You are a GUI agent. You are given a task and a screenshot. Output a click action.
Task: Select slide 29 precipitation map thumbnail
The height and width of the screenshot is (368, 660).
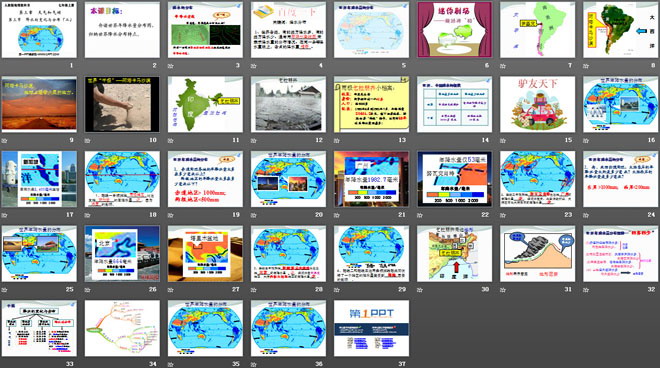[371, 254]
